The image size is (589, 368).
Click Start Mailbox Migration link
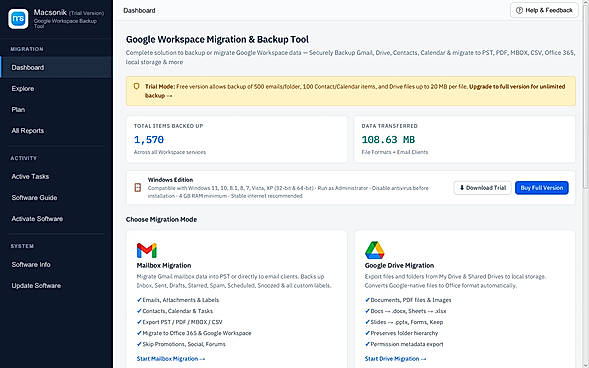pyautogui.click(x=171, y=359)
